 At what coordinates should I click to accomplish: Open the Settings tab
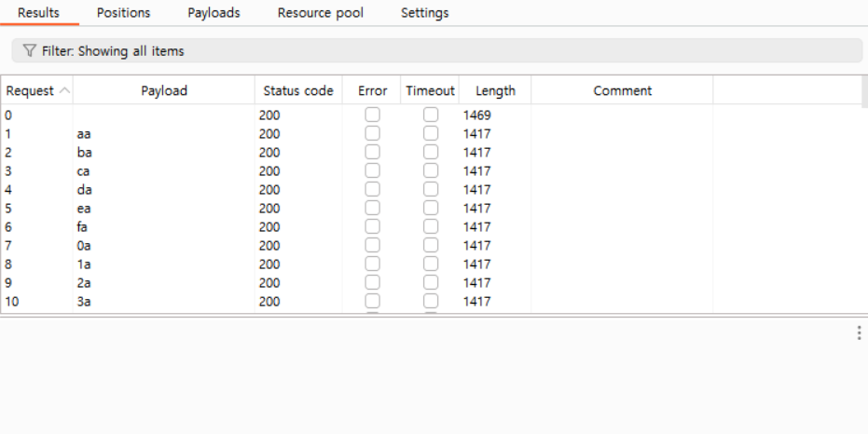point(424,13)
